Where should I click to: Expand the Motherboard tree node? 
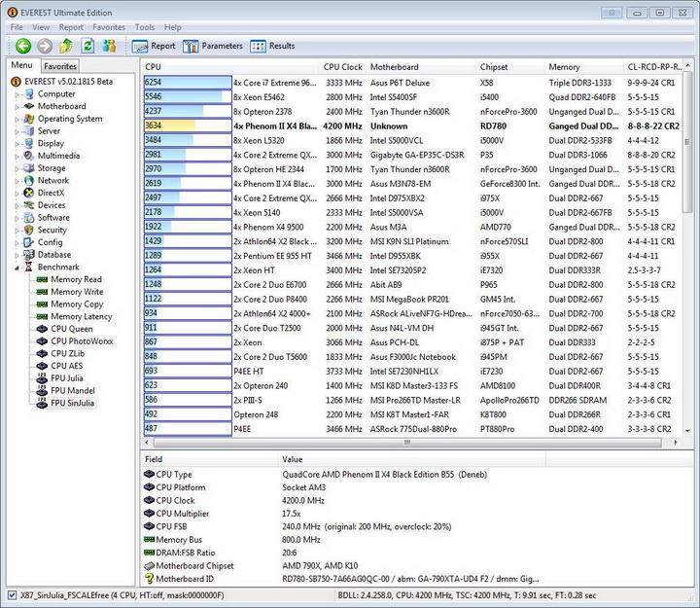click(17, 107)
